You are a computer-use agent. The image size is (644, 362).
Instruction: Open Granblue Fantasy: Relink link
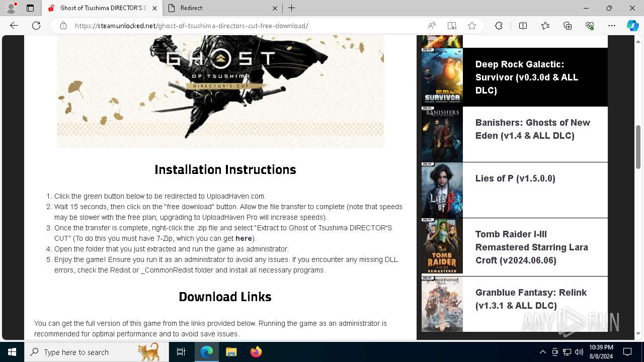(531, 299)
